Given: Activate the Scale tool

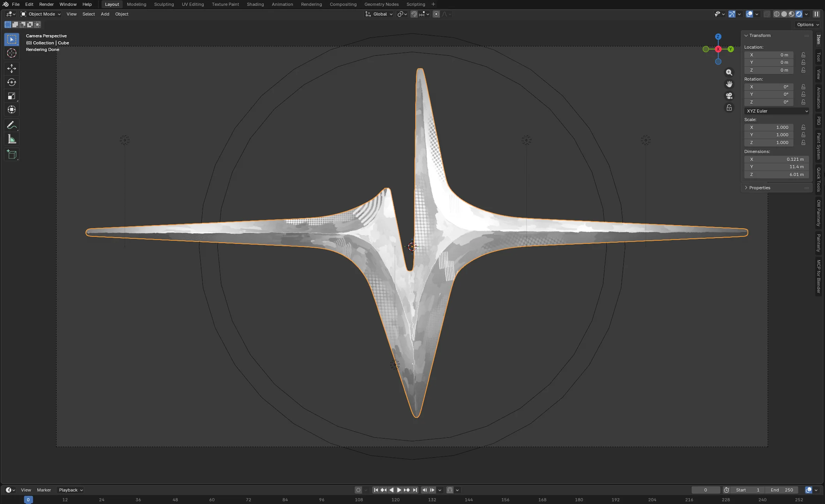Looking at the screenshot, I should coord(12,96).
